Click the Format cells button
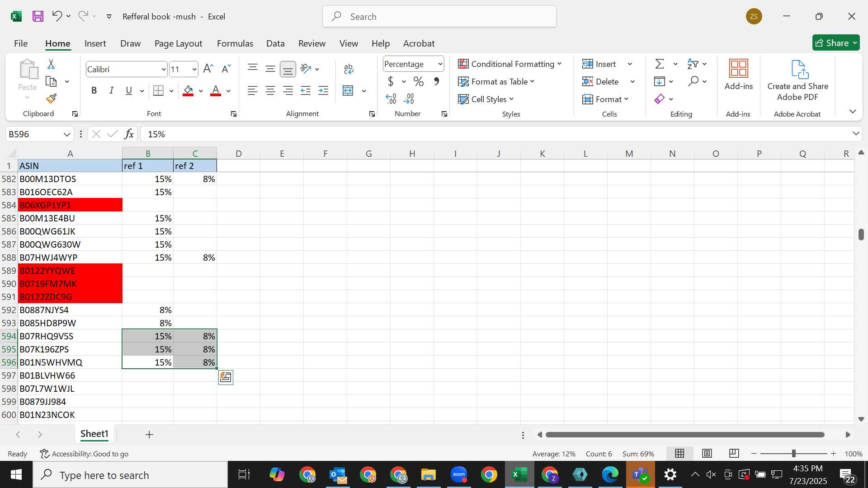Image resolution: width=868 pixels, height=488 pixels. [605, 99]
